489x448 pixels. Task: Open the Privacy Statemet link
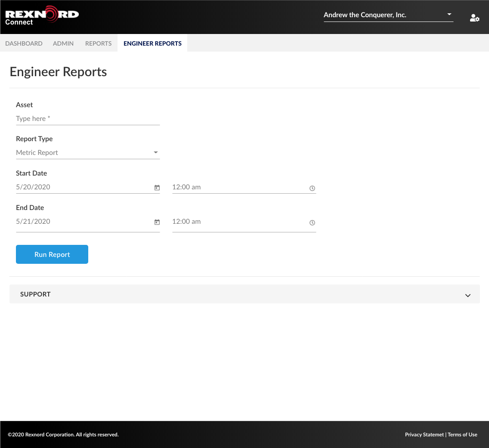coord(424,435)
